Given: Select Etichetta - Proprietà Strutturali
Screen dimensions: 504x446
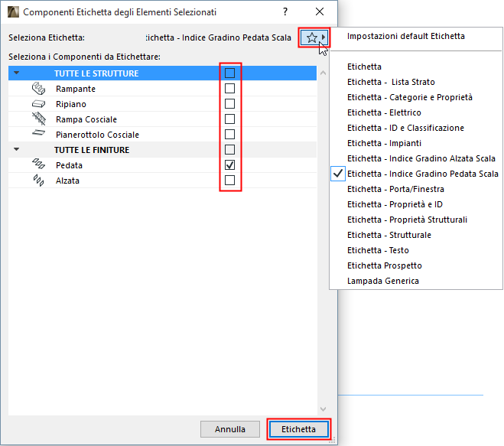Looking at the screenshot, I should (407, 220).
